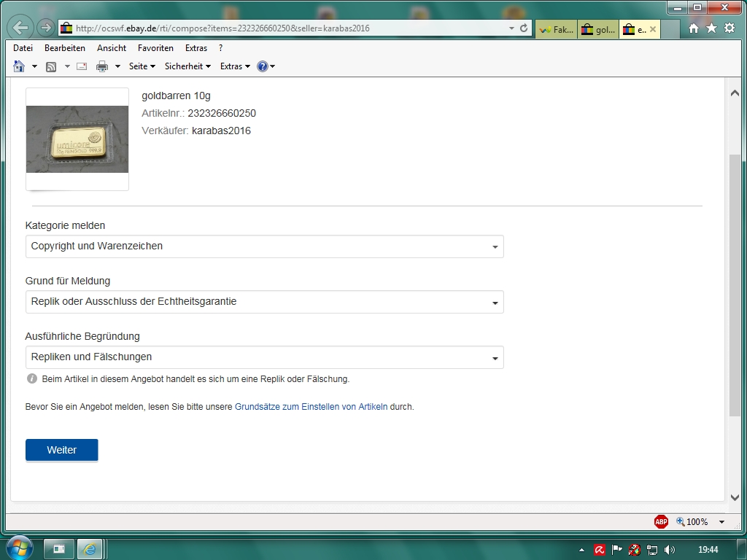
Task: Open the Seite command bar menu
Action: click(142, 66)
